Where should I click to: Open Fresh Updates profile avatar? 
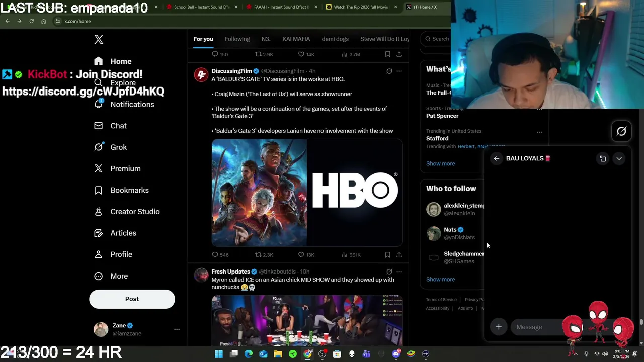pos(201,275)
